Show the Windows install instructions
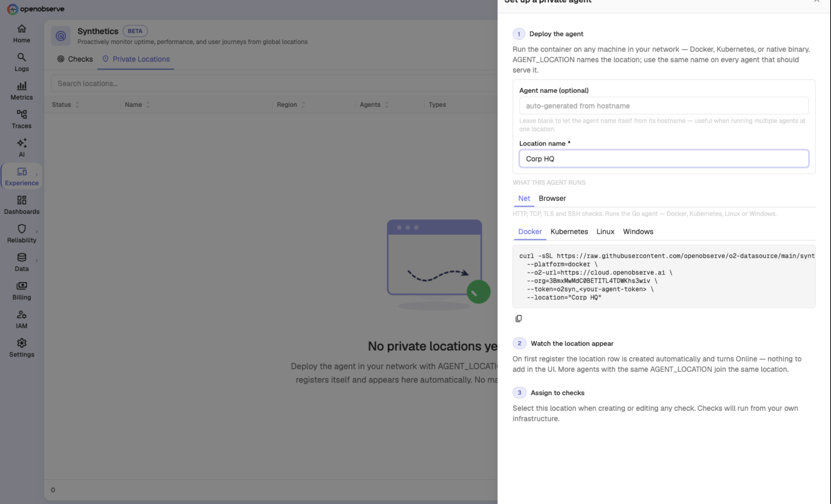 tap(638, 231)
